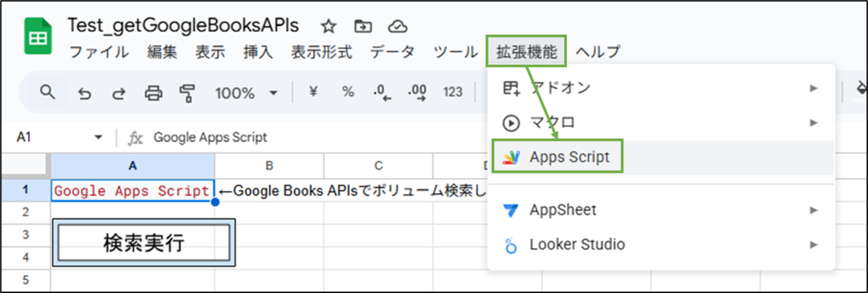Expand the AppSheet submenu

(662, 211)
